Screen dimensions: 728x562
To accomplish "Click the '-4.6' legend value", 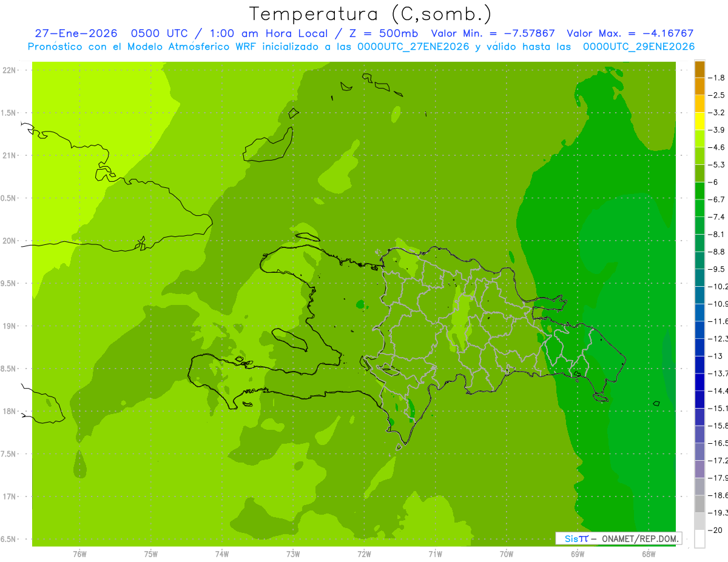I will tap(716, 147).
